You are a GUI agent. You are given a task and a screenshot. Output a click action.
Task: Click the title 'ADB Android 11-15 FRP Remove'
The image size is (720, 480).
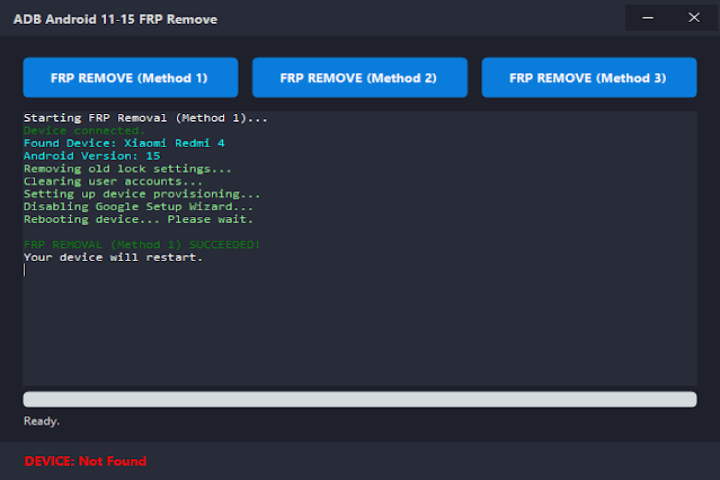coord(115,19)
